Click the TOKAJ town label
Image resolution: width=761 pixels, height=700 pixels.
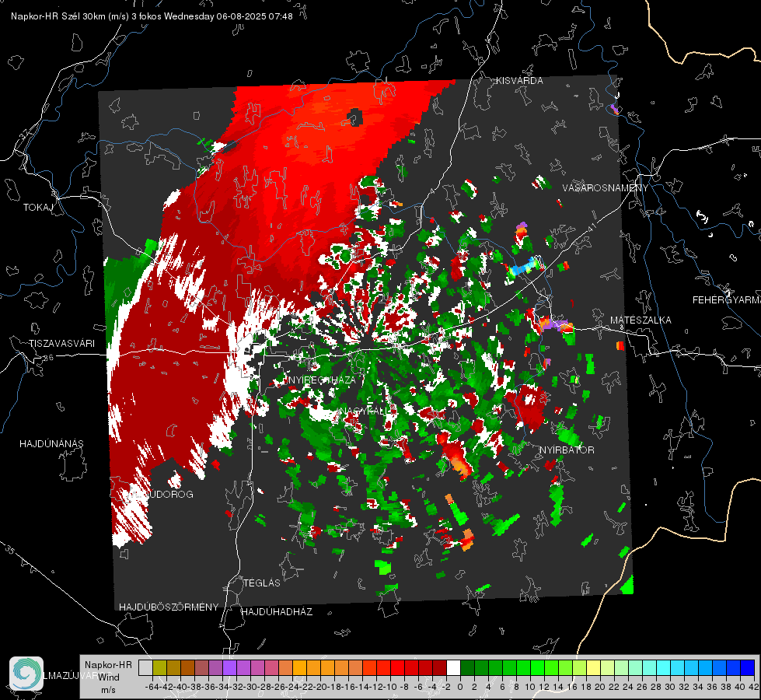coord(38,208)
